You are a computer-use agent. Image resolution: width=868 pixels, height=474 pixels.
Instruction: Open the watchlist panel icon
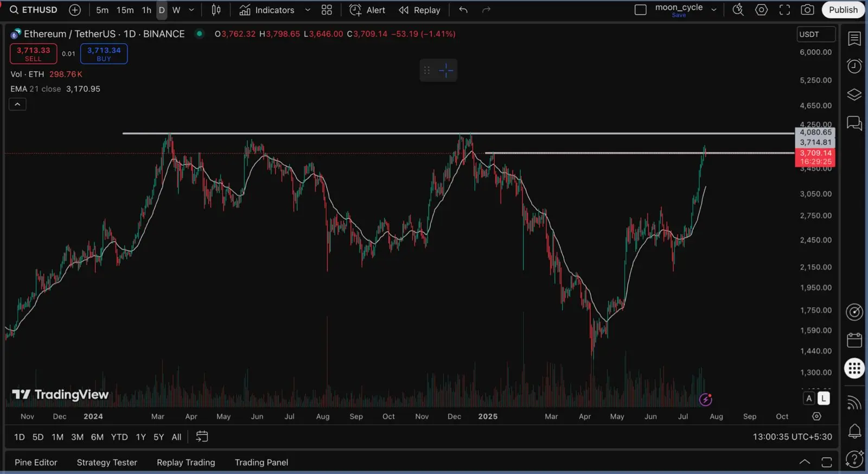pos(854,39)
